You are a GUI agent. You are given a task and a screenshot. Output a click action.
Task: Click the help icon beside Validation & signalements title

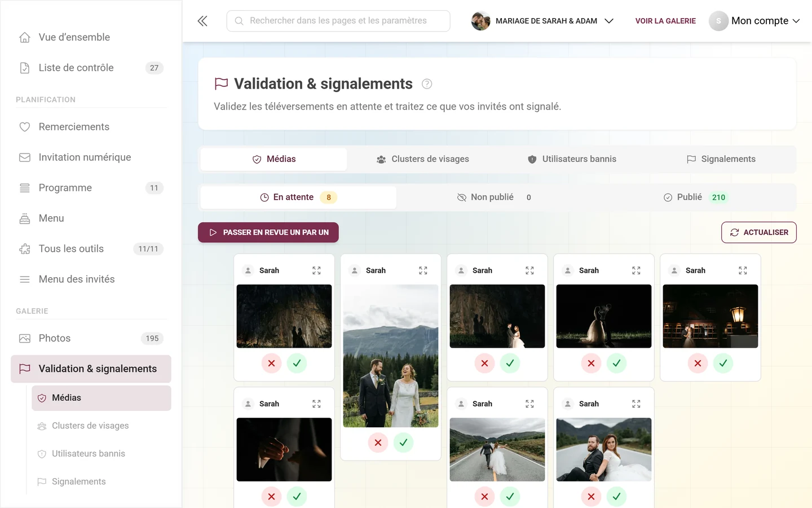(427, 84)
